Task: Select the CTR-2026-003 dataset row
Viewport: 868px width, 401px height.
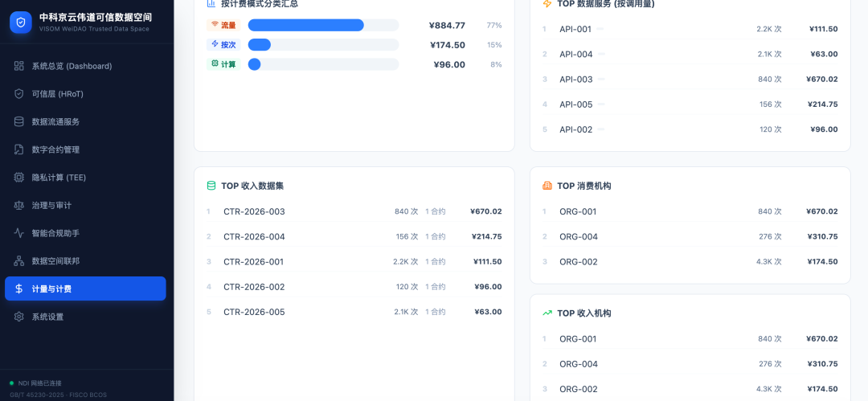Action: point(354,211)
